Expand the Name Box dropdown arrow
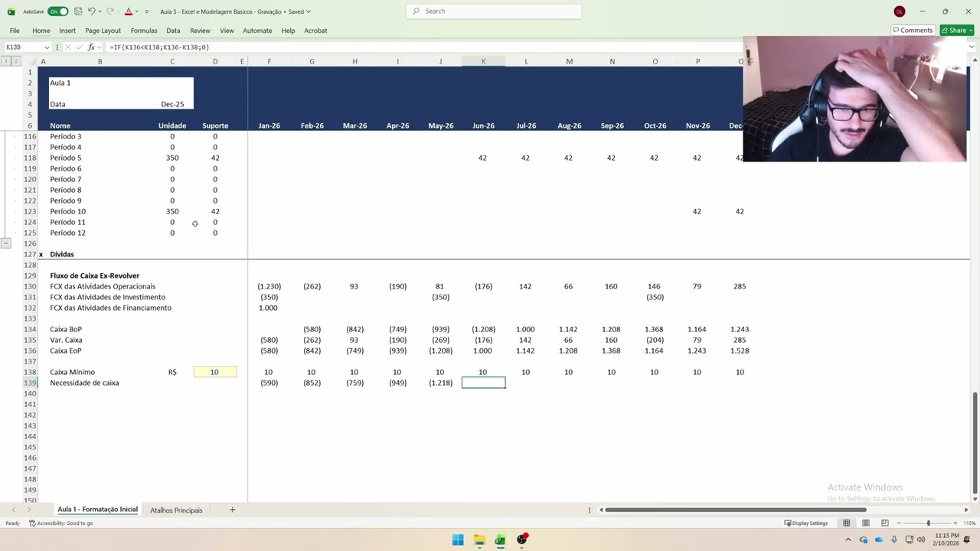 47,47
